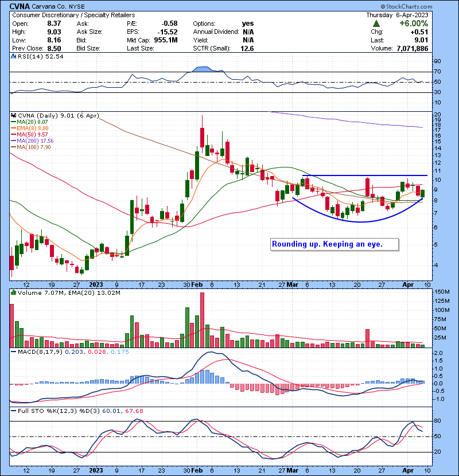Click the Open 8.37 value
The width and height of the screenshot is (459, 476).
coord(54,24)
